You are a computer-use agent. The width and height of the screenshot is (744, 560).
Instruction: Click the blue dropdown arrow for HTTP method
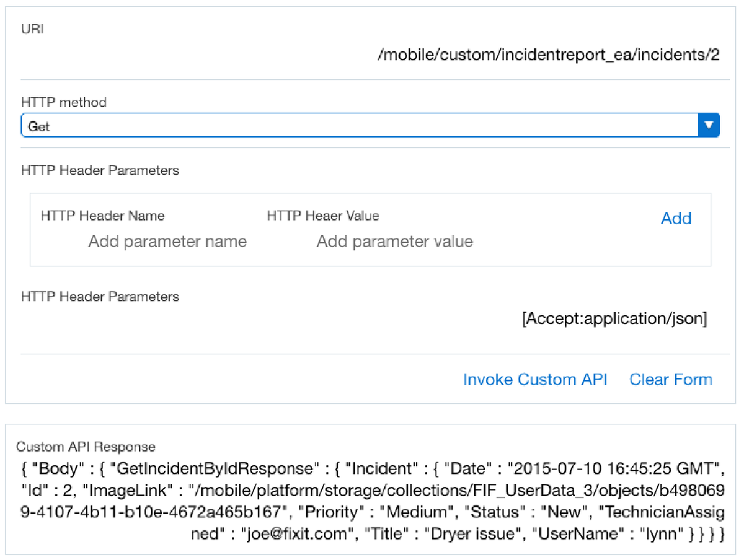pos(708,125)
